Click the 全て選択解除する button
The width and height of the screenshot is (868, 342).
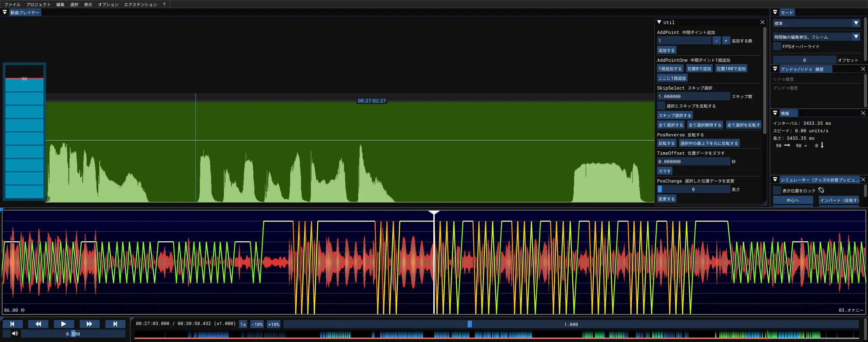705,125
